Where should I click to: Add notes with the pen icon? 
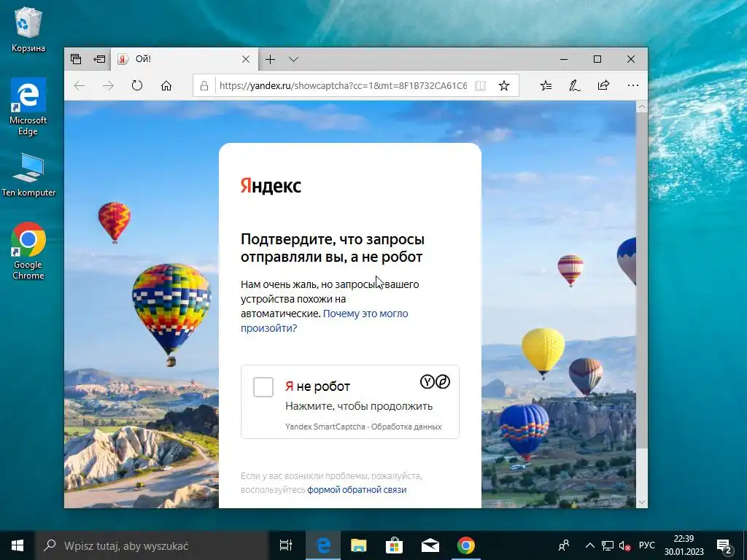point(575,86)
